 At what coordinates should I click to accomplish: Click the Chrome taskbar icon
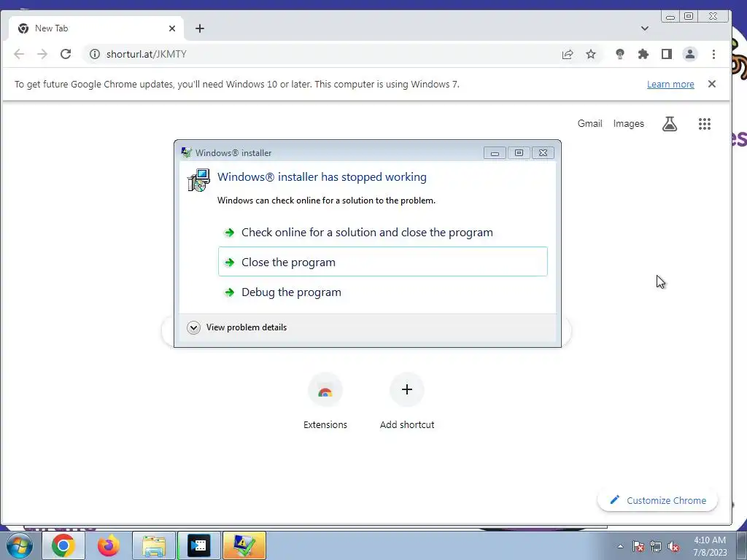(63, 545)
